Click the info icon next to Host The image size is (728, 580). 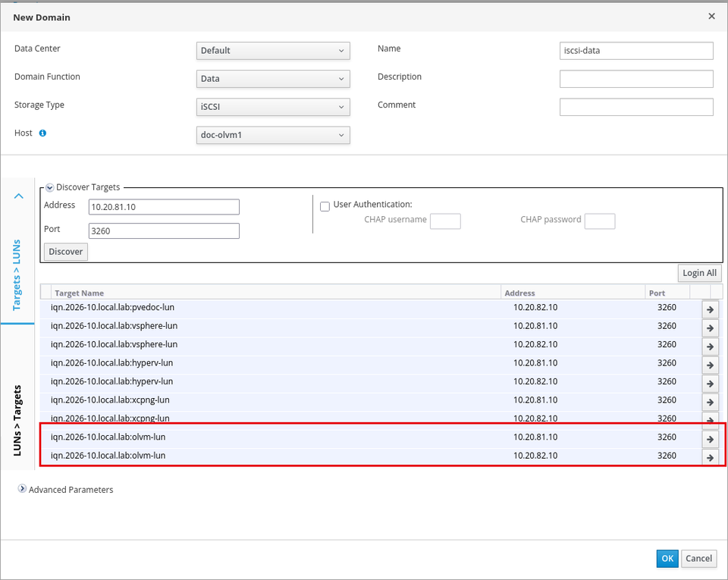(42, 133)
